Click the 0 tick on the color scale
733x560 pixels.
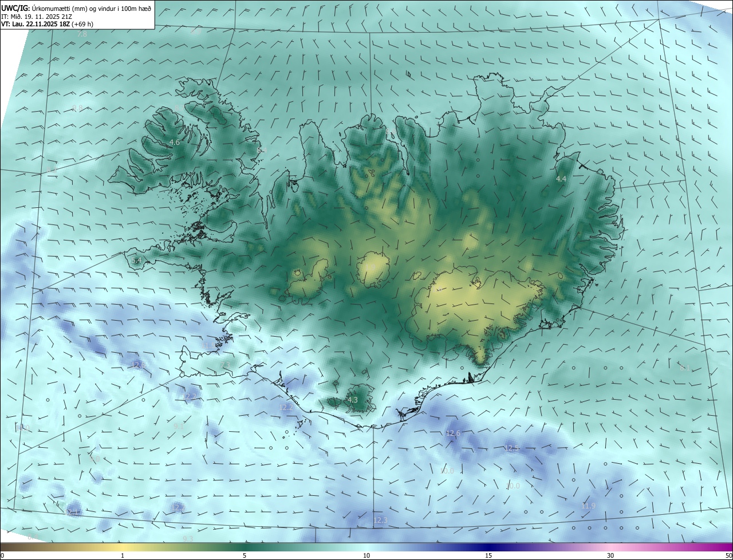click(2, 555)
